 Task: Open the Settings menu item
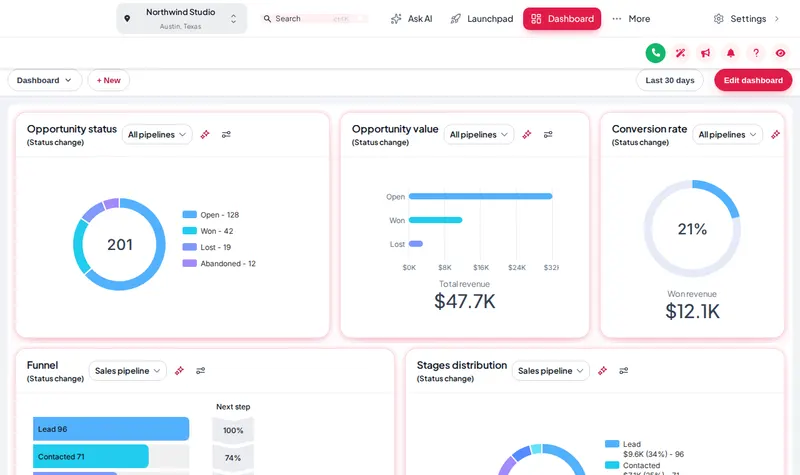(x=747, y=19)
